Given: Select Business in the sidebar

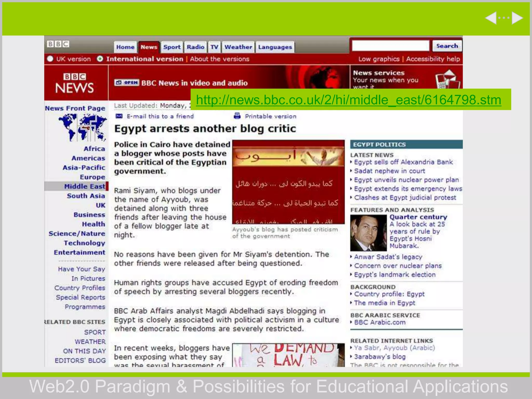Looking at the screenshot, I should (89, 215).
